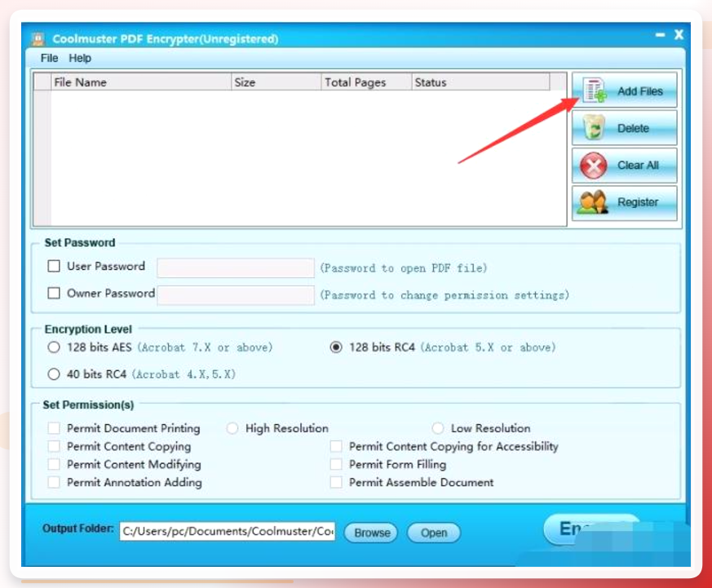Click the Browse button for output folder
This screenshot has width=712, height=588.
371,533
